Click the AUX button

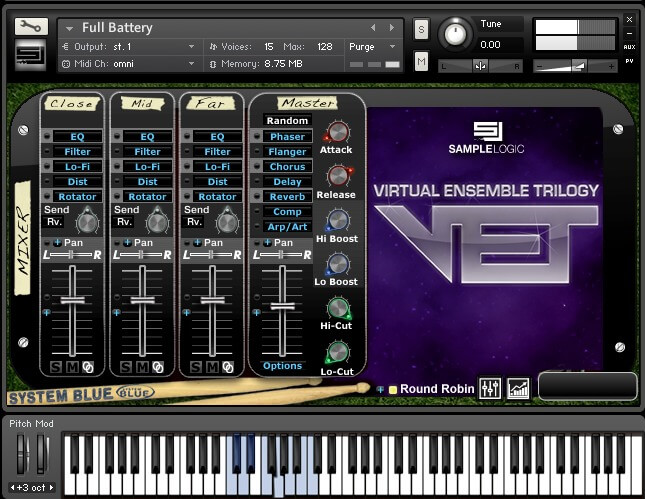pos(629,47)
